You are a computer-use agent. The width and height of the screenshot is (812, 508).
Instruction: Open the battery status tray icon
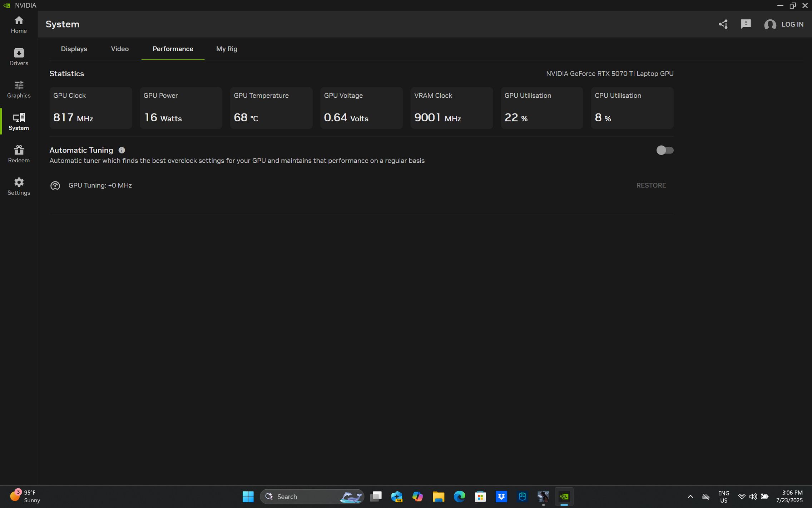tap(764, 497)
